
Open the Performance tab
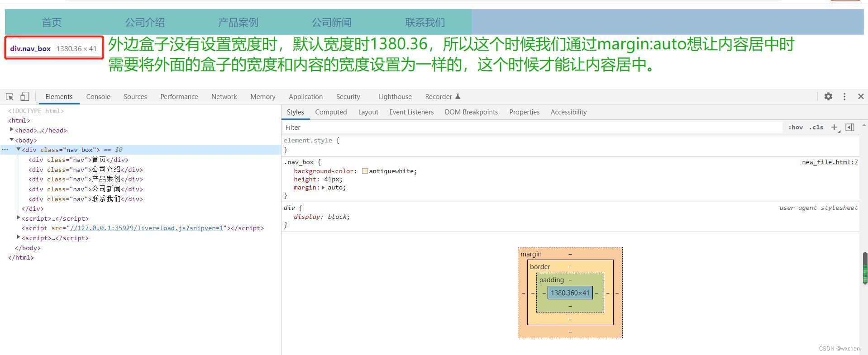click(179, 97)
